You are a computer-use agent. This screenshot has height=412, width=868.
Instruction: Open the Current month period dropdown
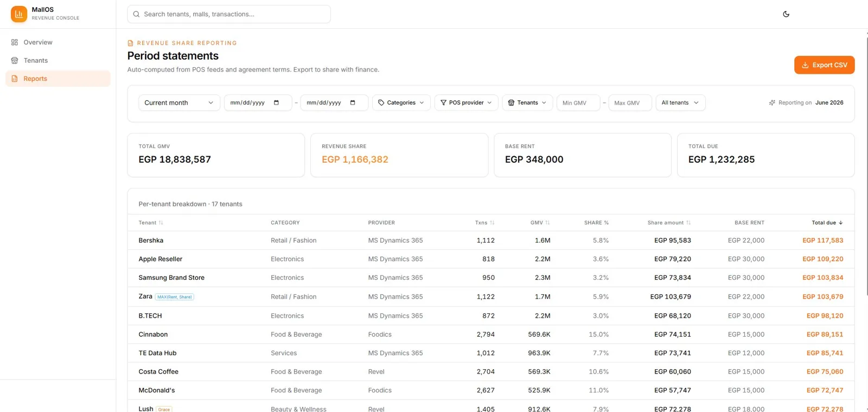(x=179, y=102)
